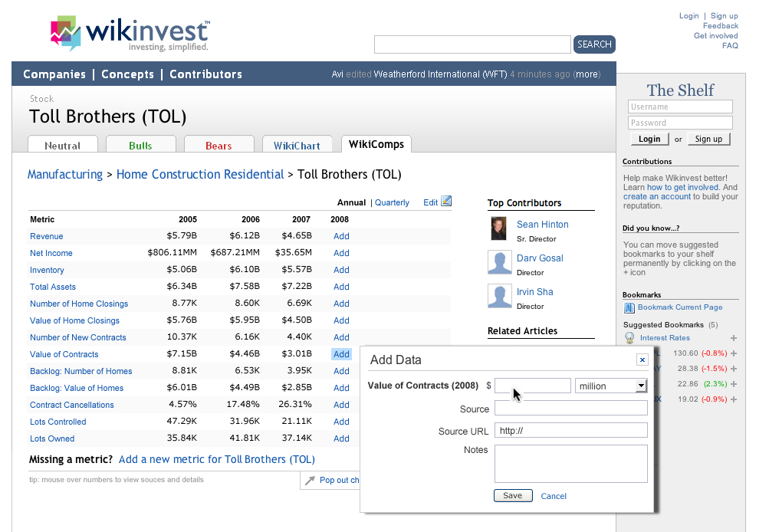Open the Concepts menu
Image resolution: width=769 pixels, height=532 pixels.
tap(127, 74)
